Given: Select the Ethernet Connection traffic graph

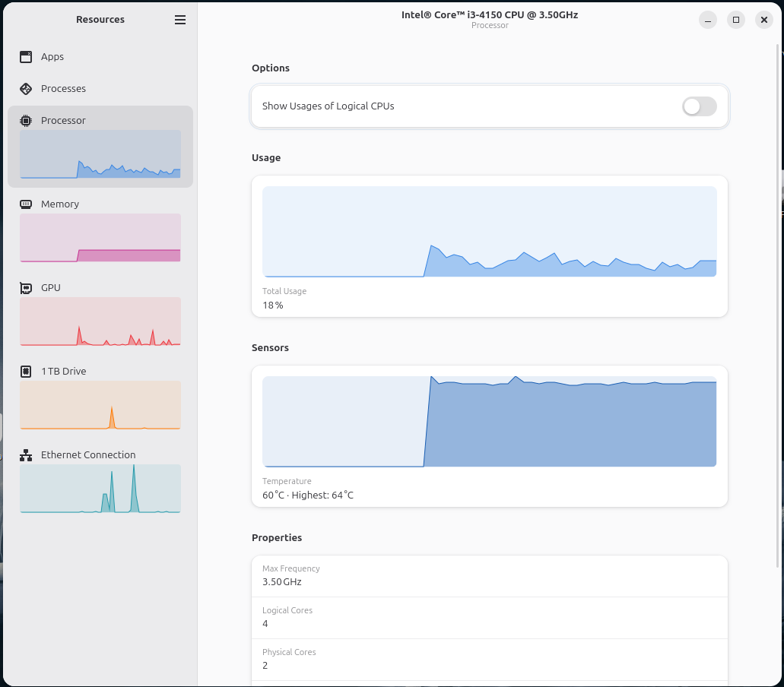Looking at the screenshot, I should tap(100, 489).
